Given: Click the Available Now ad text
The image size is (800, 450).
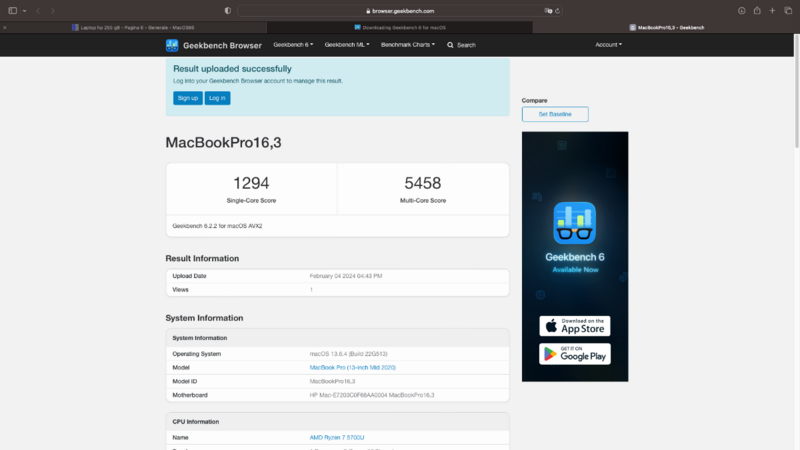Looking at the screenshot, I should [x=575, y=269].
